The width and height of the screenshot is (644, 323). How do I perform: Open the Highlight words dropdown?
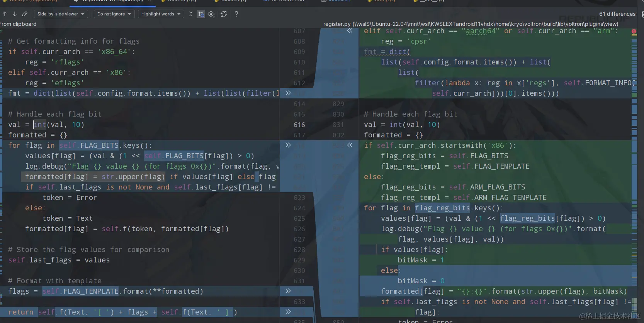(x=161, y=14)
